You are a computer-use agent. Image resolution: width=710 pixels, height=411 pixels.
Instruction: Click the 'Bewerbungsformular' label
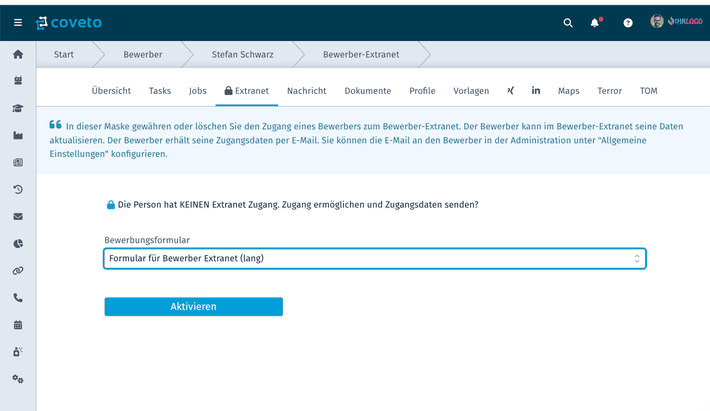147,240
